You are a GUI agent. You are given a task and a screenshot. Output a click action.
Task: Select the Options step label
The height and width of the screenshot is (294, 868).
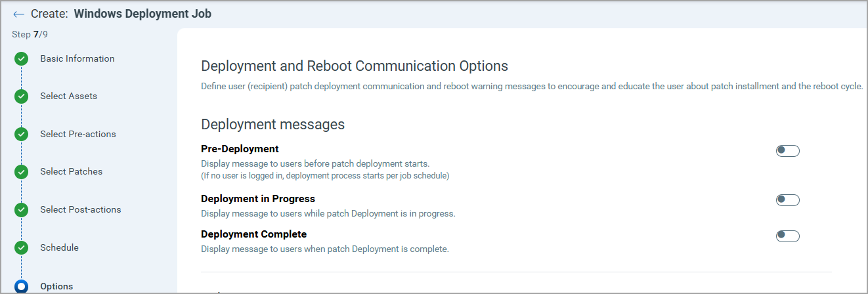tap(56, 286)
